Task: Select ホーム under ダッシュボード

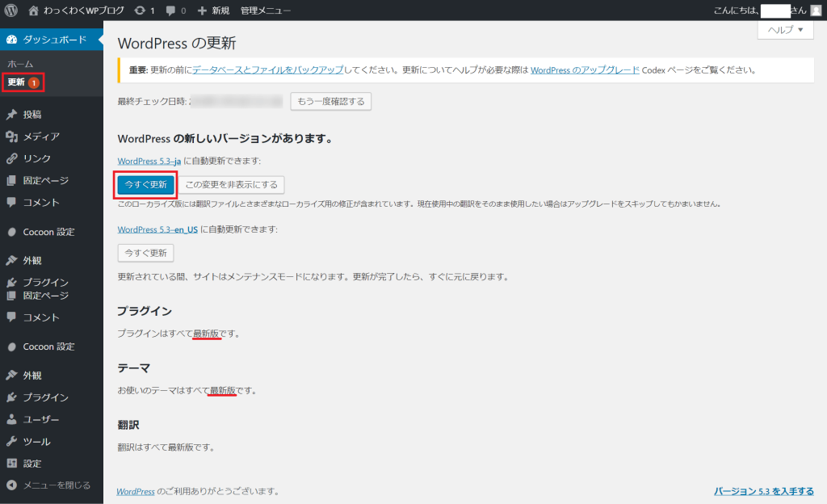Action: (x=20, y=63)
